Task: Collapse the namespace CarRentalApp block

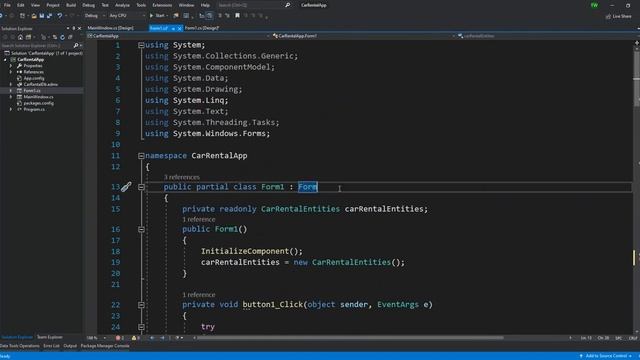Action: [141, 156]
